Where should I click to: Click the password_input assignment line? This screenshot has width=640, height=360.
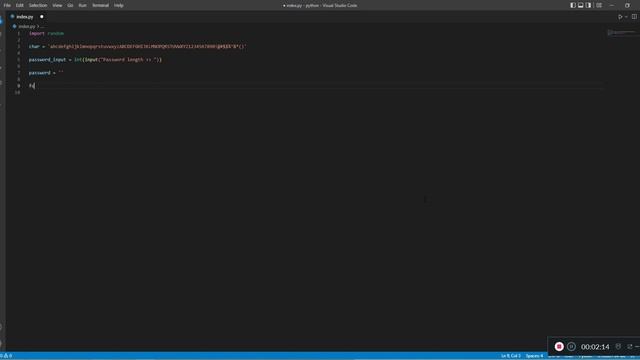(95, 60)
